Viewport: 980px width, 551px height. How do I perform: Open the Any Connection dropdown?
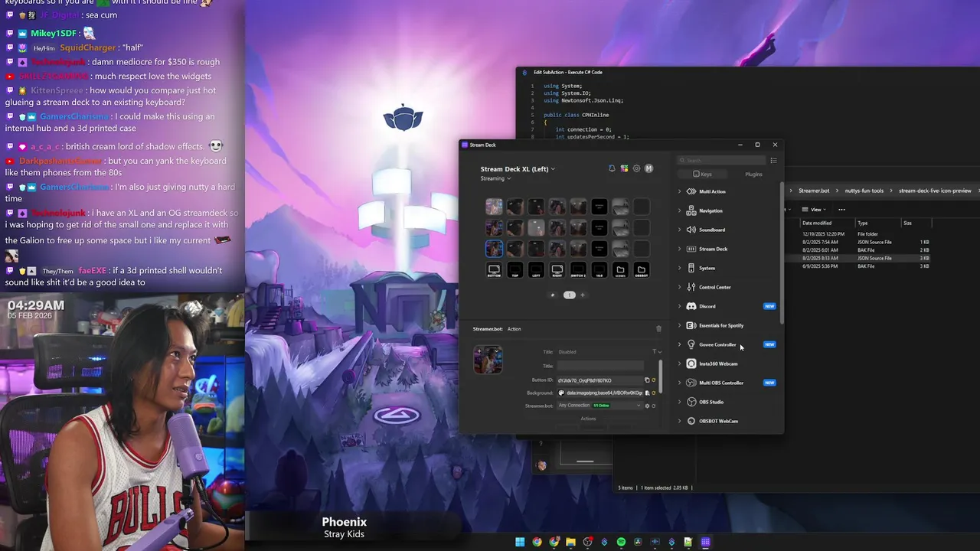(599, 406)
